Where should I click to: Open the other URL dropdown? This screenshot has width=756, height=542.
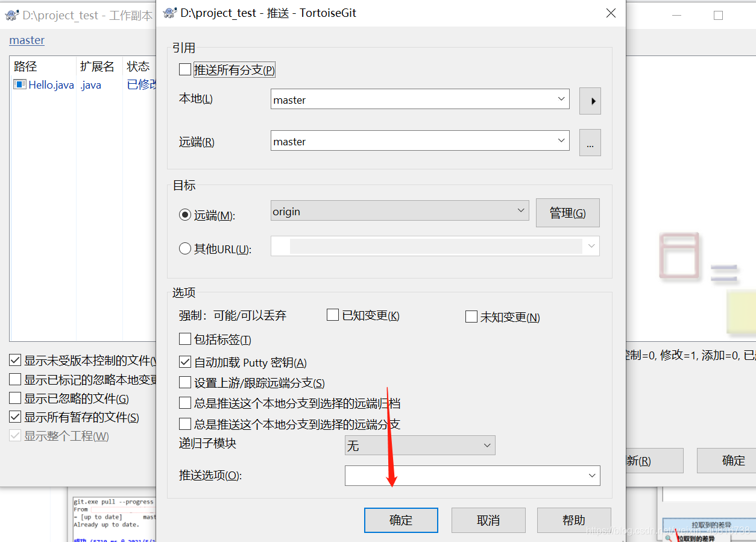click(x=591, y=245)
